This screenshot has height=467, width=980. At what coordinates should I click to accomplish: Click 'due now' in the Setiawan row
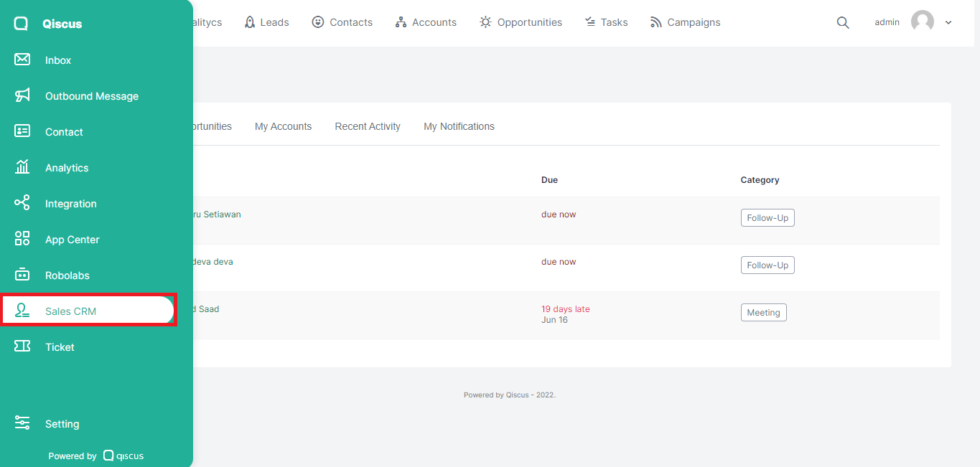[x=559, y=214]
